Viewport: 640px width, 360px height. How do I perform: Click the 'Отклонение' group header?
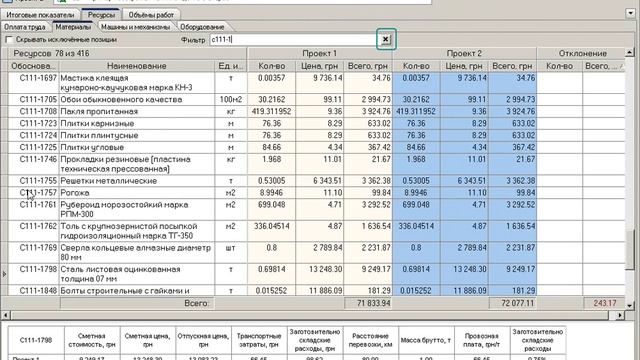pyautogui.click(x=582, y=53)
